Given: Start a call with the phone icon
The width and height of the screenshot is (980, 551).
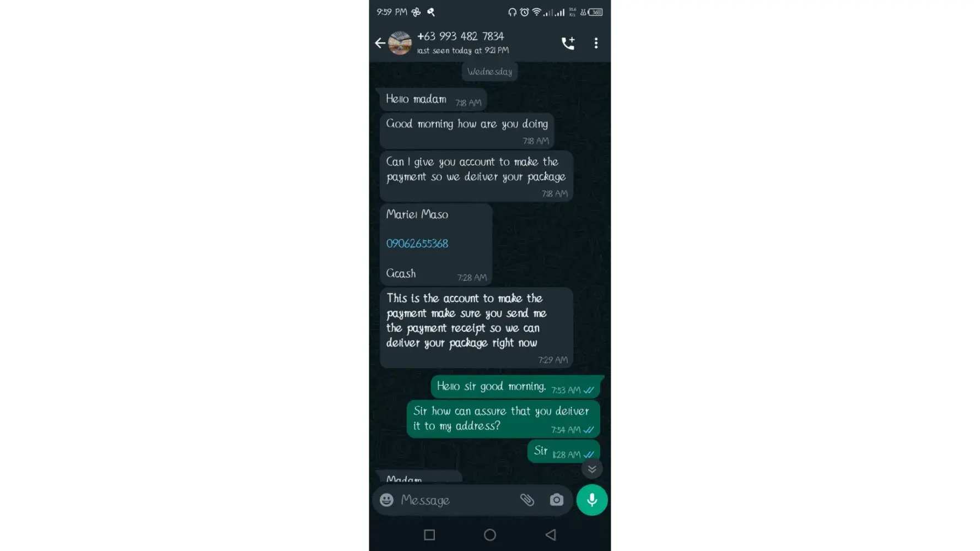Looking at the screenshot, I should (x=568, y=43).
